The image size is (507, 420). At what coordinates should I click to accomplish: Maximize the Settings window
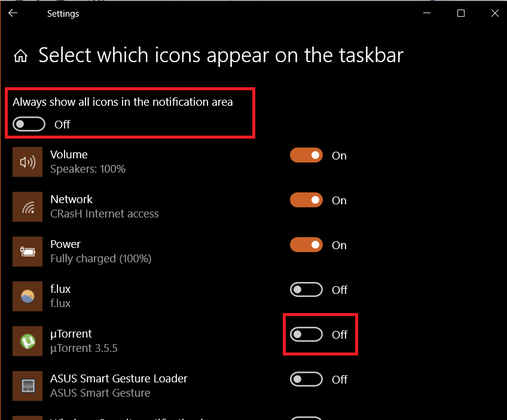pos(460,13)
